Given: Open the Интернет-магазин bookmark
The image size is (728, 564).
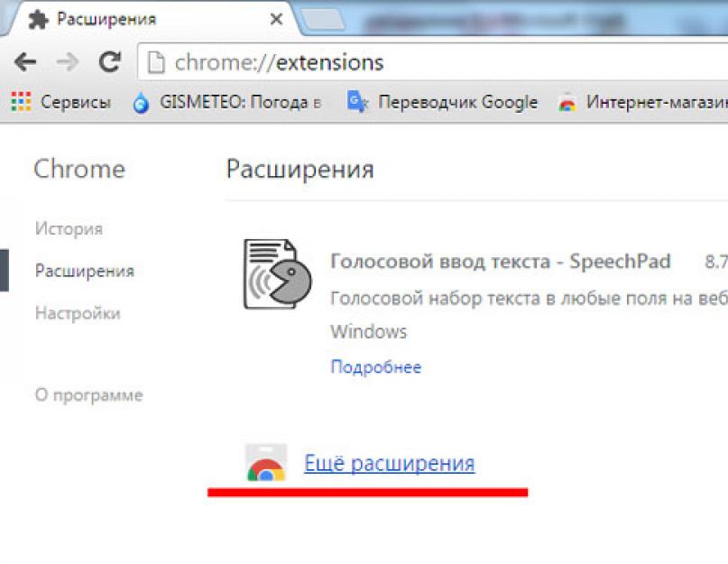Looking at the screenshot, I should [642, 102].
